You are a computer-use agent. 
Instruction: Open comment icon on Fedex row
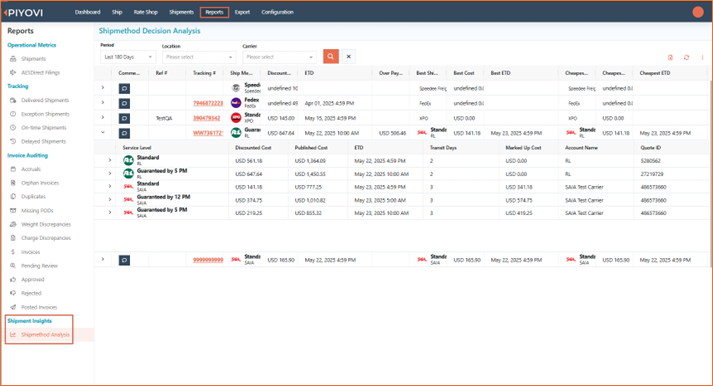click(x=124, y=103)
